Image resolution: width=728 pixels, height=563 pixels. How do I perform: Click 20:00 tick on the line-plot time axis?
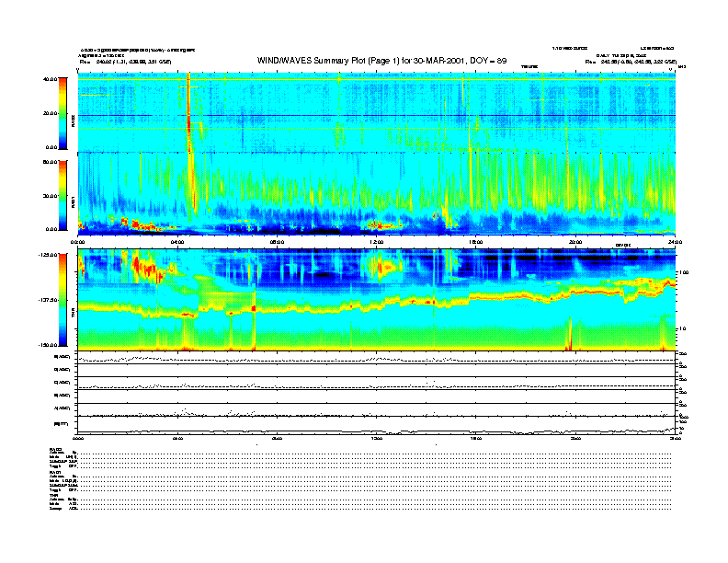click(x=575, y=438)
